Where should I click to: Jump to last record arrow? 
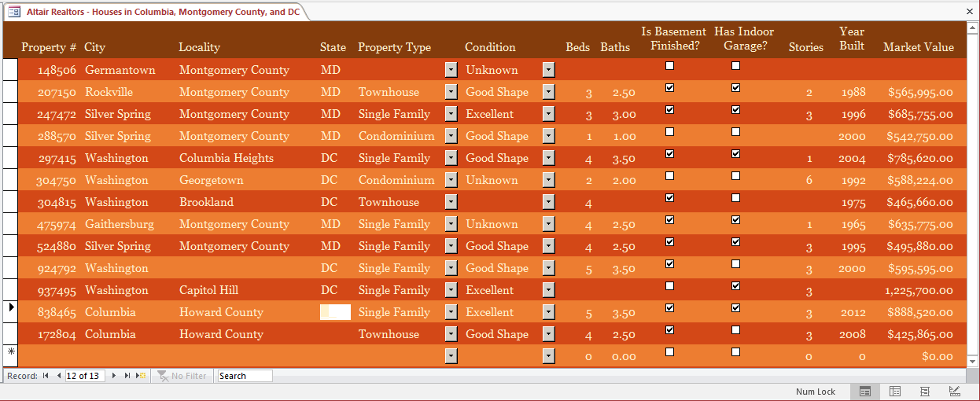click(127, 376)
